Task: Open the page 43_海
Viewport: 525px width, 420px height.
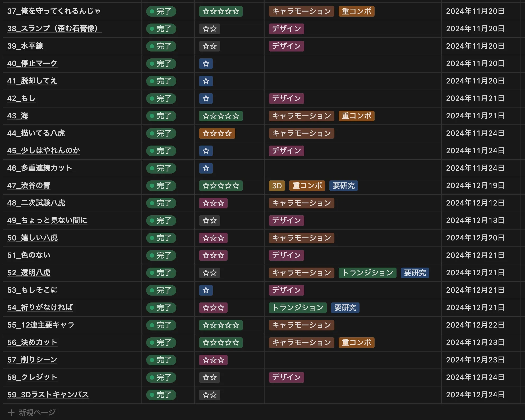Action: coord(18,116)
